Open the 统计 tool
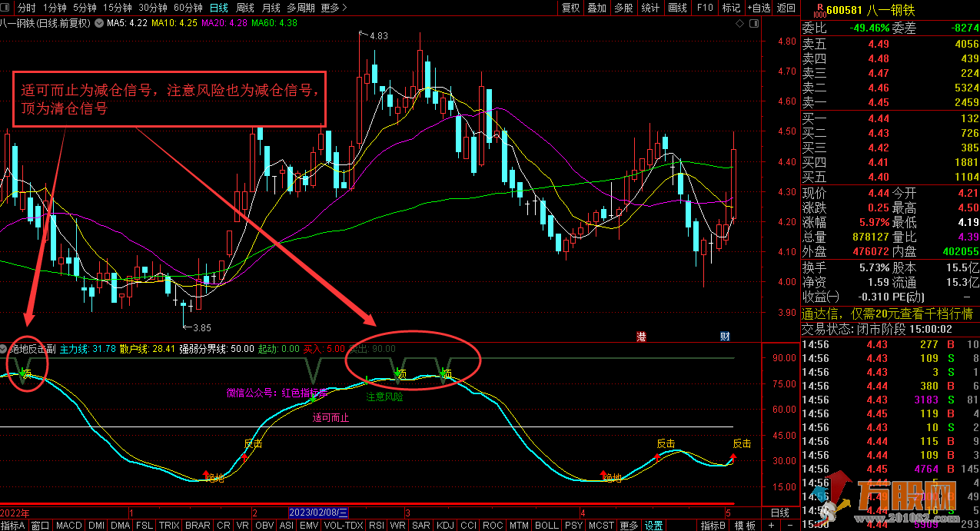This screenshot has height=531, width=980. coord(650,8)
